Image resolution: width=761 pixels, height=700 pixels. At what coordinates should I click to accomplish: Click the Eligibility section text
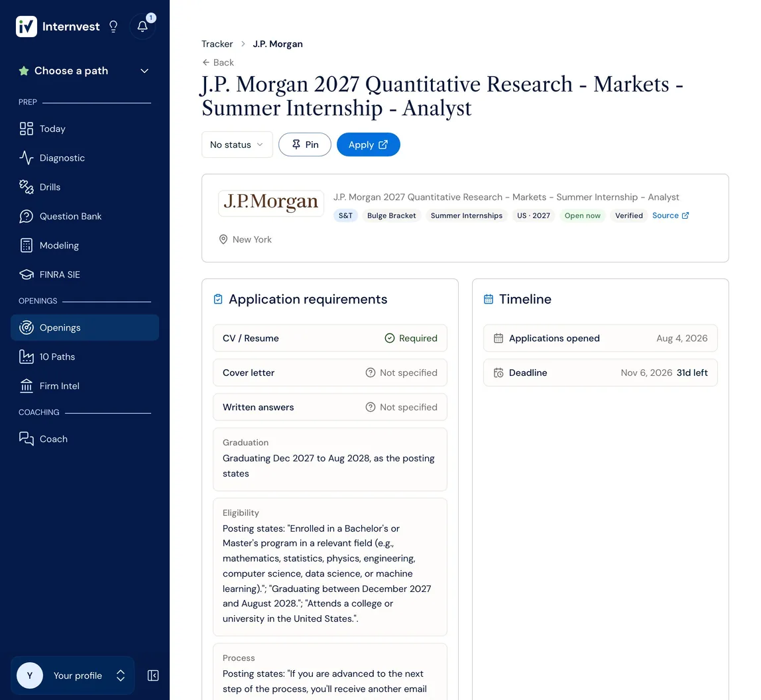tap(327, 573)
